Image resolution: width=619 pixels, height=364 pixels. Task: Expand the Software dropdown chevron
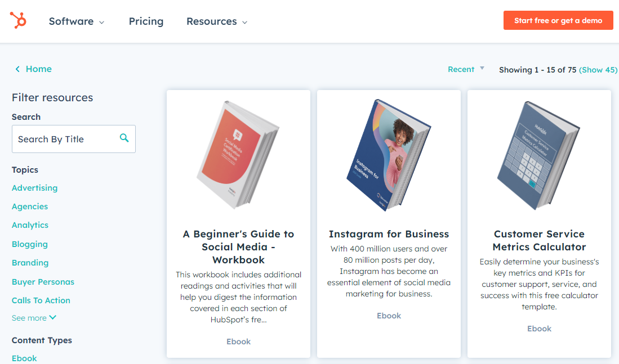click(x=101, y=23)
